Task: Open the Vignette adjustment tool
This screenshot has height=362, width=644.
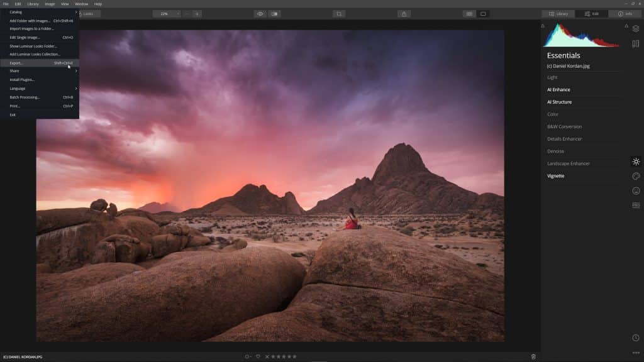Action: pyautogui.click(x=556, y=176)
